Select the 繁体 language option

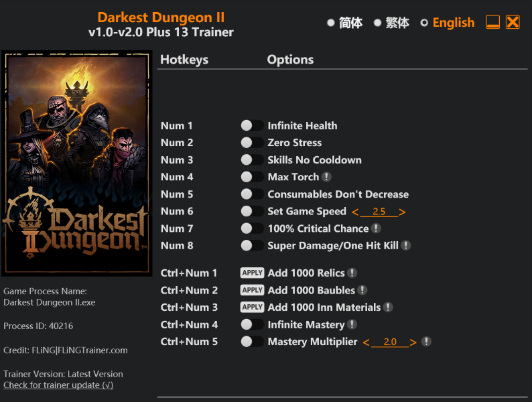391,23
